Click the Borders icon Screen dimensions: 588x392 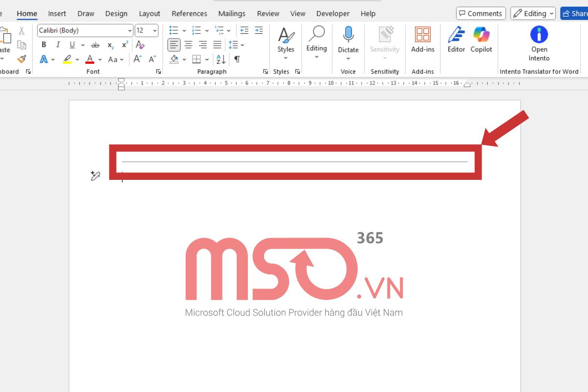point(196,59)
